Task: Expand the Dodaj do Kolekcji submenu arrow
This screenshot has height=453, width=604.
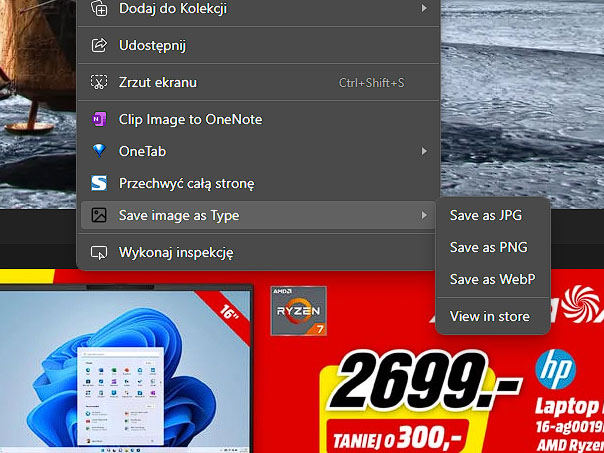Action: tap(424, 8)
